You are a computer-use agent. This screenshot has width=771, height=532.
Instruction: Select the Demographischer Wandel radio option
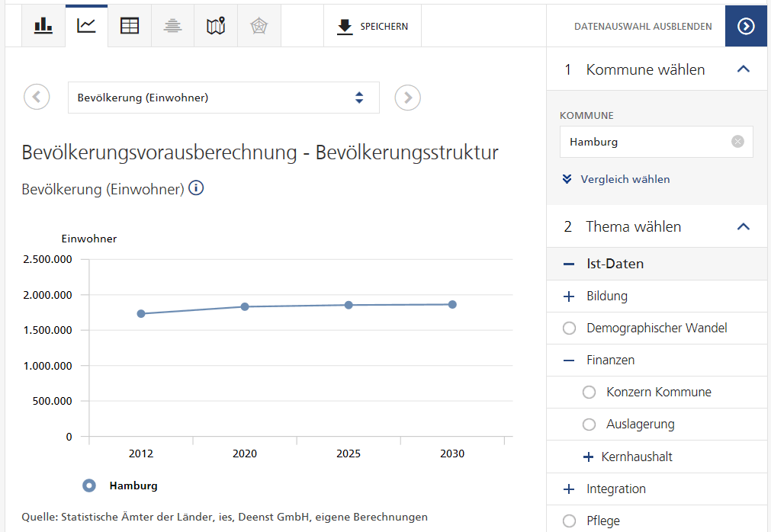[x=569, y=328]
